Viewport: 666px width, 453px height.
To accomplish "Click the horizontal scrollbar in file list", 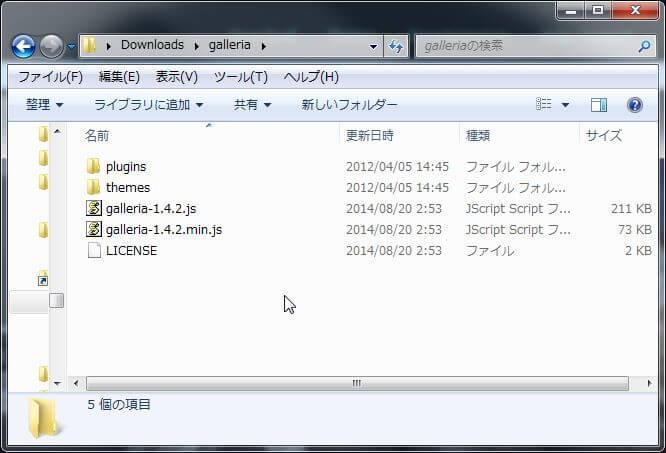I will point(356,383).
